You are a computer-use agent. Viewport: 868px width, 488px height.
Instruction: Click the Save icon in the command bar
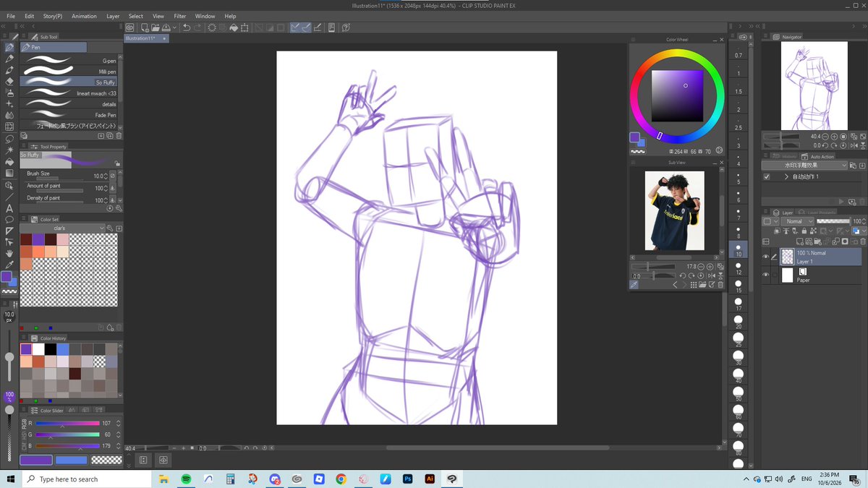(166, 27)
